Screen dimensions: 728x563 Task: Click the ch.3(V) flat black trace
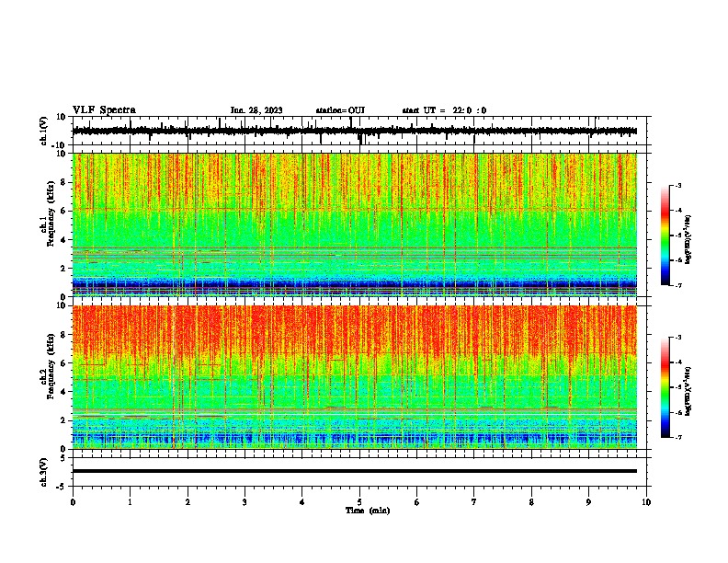[x=355, y=471]
